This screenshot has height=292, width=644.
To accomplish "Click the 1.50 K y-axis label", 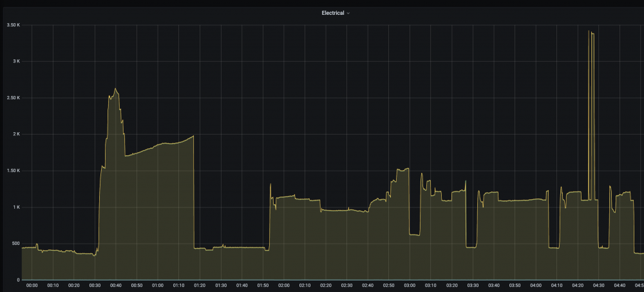I will point(14,171).
